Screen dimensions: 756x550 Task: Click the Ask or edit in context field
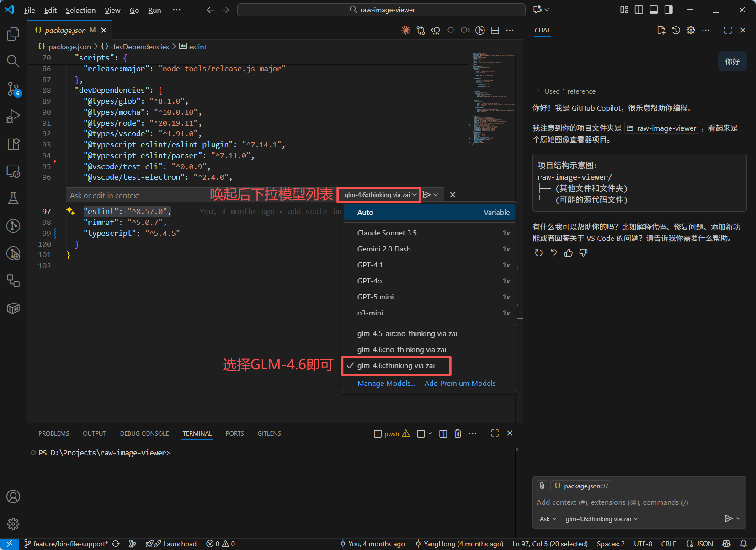point(137,195)
